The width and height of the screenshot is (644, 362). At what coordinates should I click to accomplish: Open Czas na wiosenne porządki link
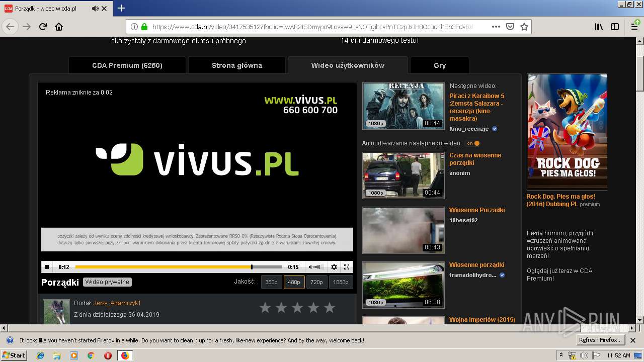pyautogui.click(x=475, y=159)
